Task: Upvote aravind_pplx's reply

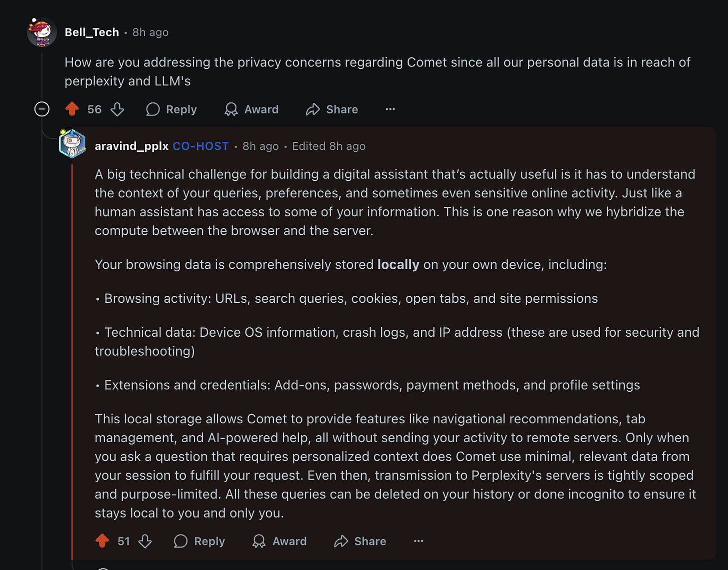Action: click(x=102, y=541)
